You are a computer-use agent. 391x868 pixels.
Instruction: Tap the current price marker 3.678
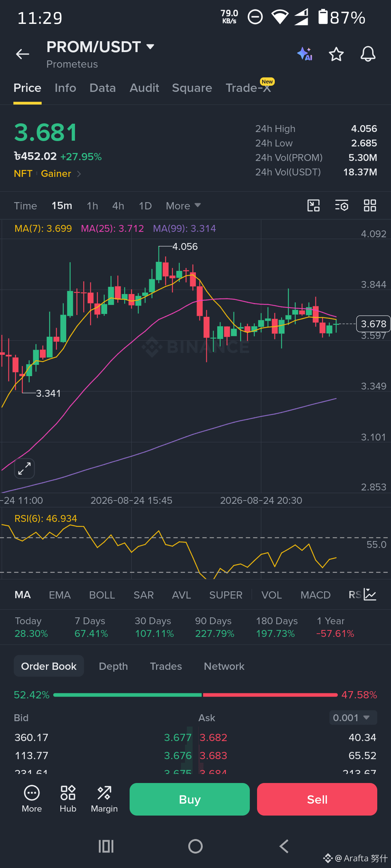point(373,324)
